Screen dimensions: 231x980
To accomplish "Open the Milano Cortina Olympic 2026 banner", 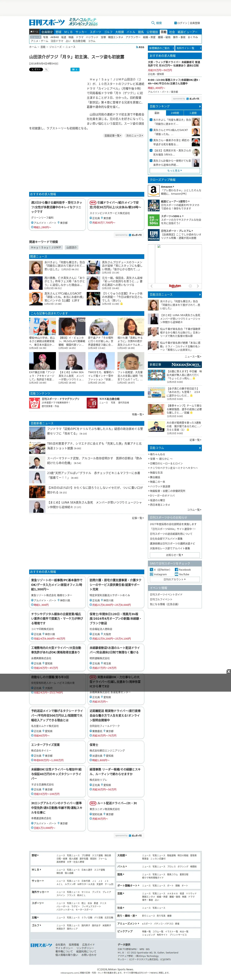I will point(83,22).
